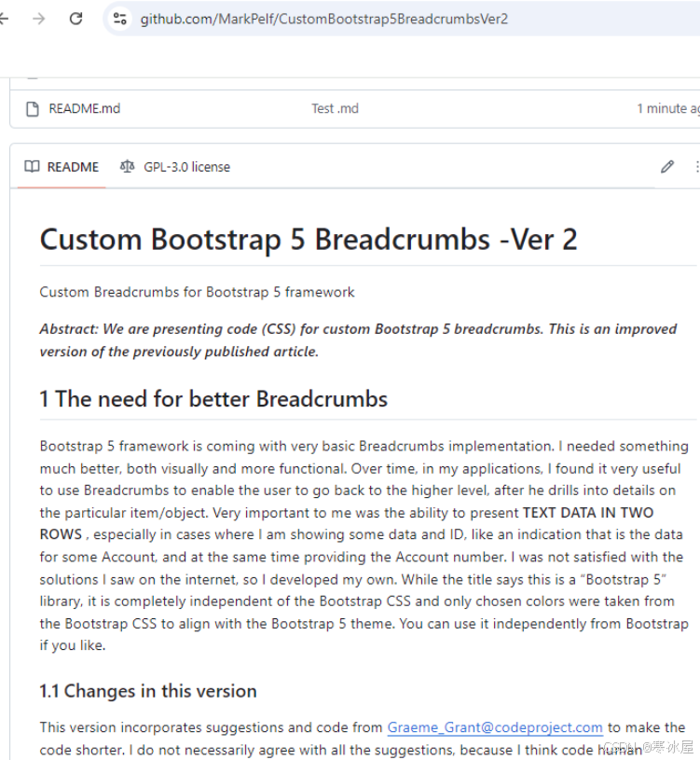Click the file icon beside README.md
700x760 pixels.
tap(33, 109)
